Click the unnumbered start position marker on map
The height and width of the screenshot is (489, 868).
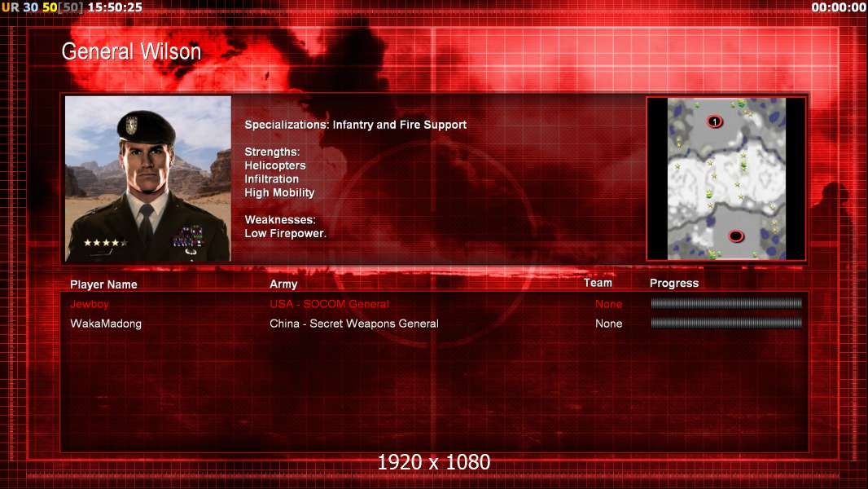pyautogui.click(x=736, y=236)
